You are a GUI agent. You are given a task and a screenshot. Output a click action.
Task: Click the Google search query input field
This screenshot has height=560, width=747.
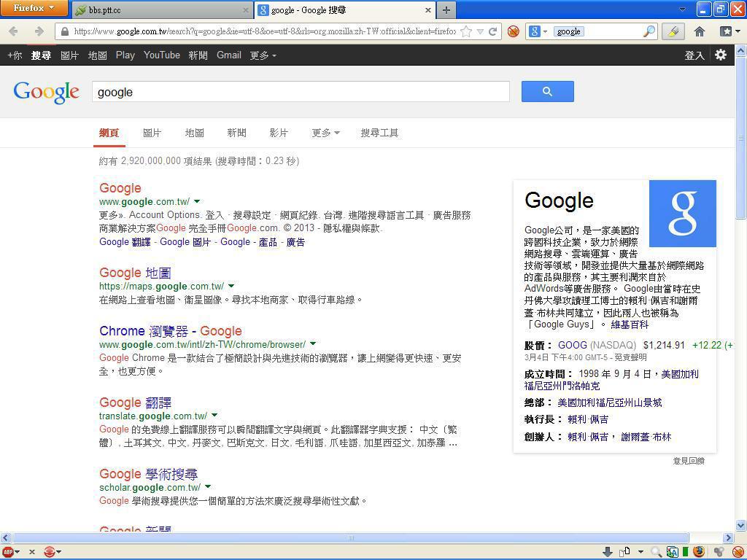301,92
